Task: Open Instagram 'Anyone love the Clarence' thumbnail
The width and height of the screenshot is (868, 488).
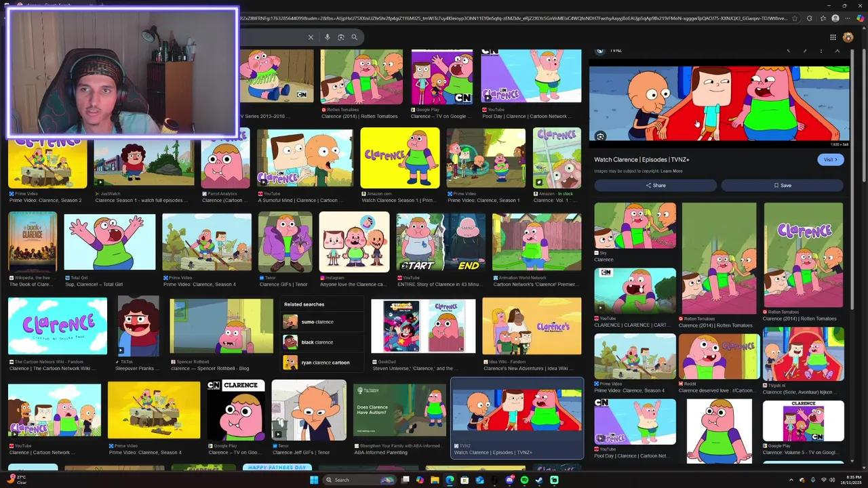Action: coord(355,242)
